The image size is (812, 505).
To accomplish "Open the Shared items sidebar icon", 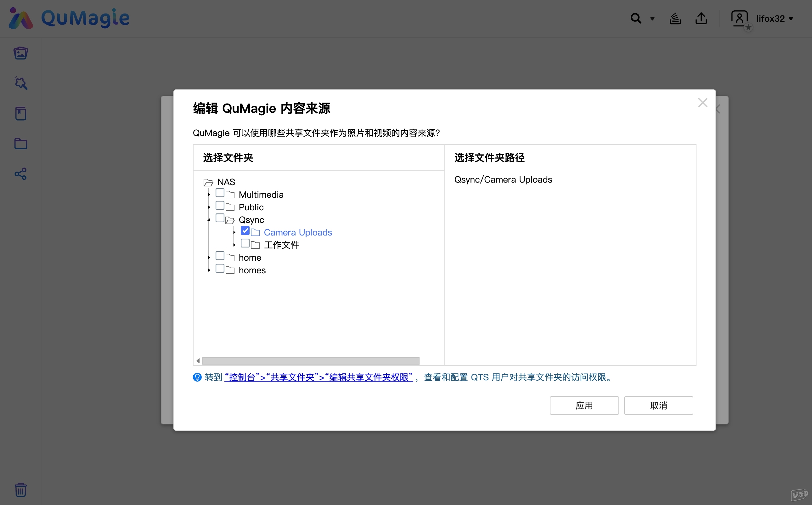I will pos(21,174).
